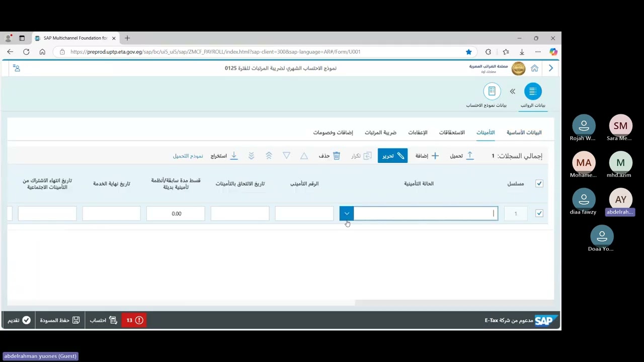This screenshot has height=362, width=644.
Task: Reload the page with the refresh icon
Action: point(26,52)
